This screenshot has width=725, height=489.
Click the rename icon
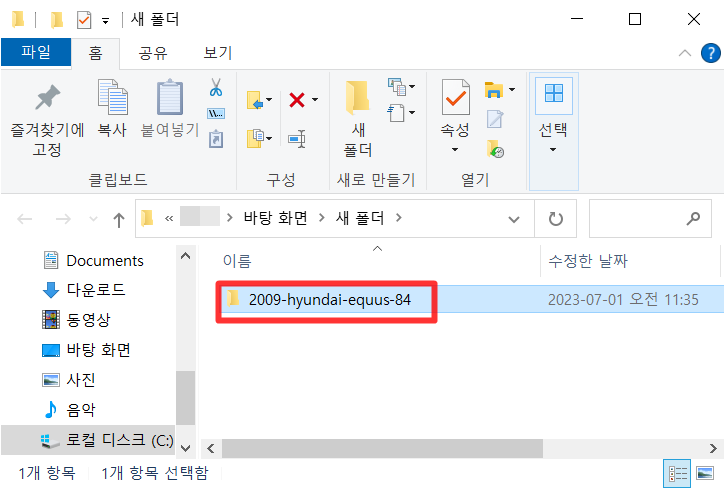[x=297, y=139]
